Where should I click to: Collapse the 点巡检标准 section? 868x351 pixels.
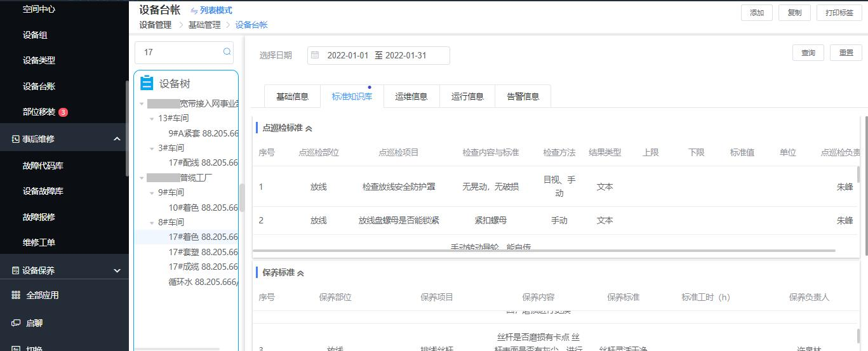[309, 128]
